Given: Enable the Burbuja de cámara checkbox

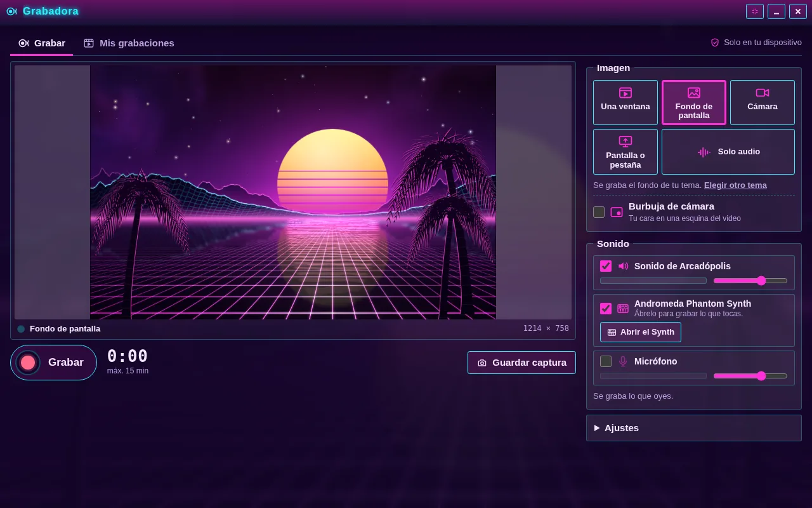Looking at the screenshot, I should [x=599, y=212].
